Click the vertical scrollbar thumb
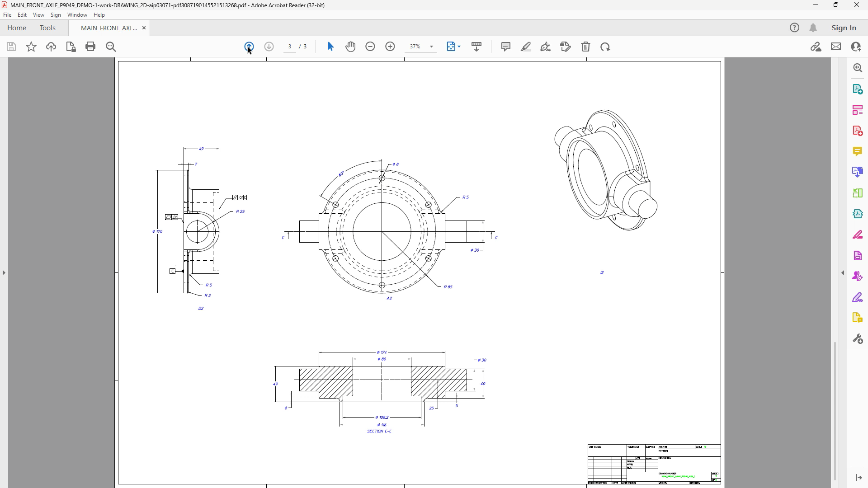This screenshot has width=868, height=488. [x=835, y=411]
